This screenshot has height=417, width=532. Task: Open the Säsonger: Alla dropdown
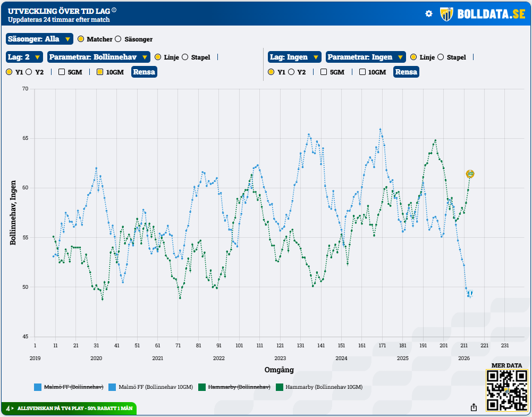[x=39, y=39]
